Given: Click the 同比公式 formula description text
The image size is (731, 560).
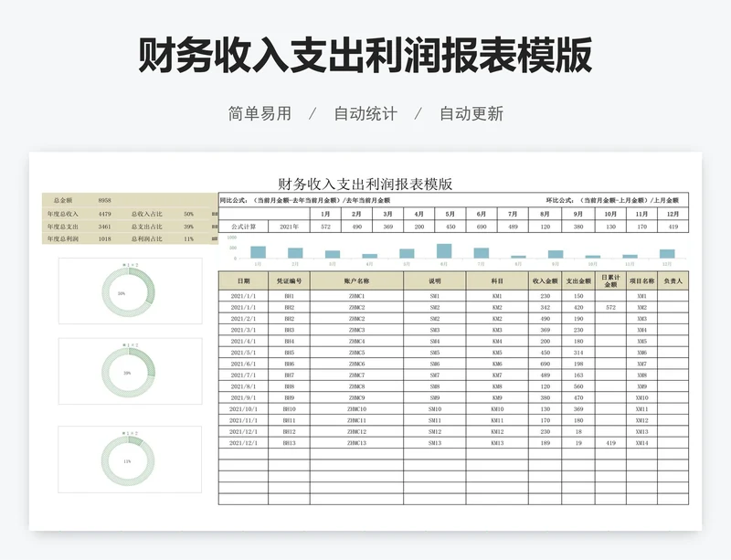Looking at the screenshot, I should (x=305, y=200).
